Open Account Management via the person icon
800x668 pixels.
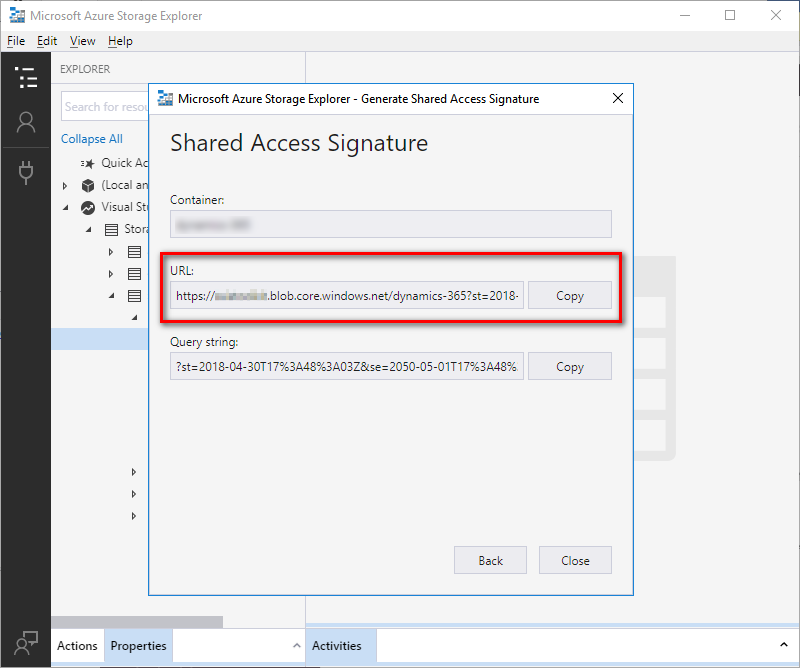click(x=26, y=122)
